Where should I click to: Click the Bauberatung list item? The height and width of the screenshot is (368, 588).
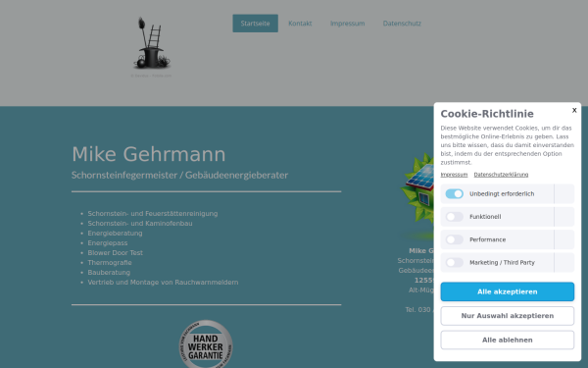pos(109,272)
